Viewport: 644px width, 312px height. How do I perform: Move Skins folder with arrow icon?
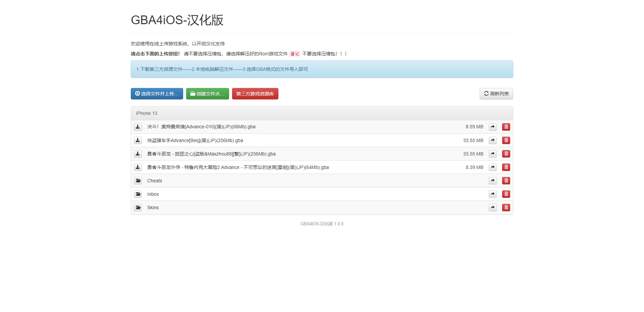point(493,207)
